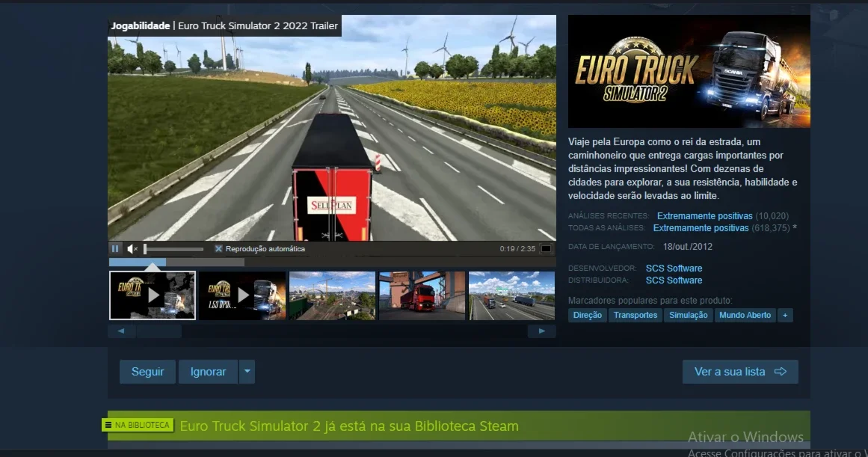Adjust the video volume slider
The height and width of the screenshot is (457, 868).
tap(173, 249)
